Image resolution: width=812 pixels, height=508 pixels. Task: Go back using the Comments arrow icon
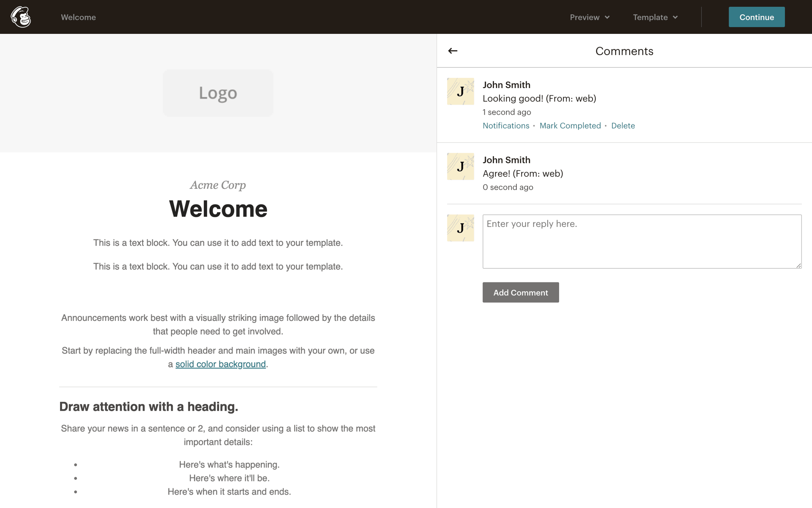pyautogui.click(x=453, y=51)
